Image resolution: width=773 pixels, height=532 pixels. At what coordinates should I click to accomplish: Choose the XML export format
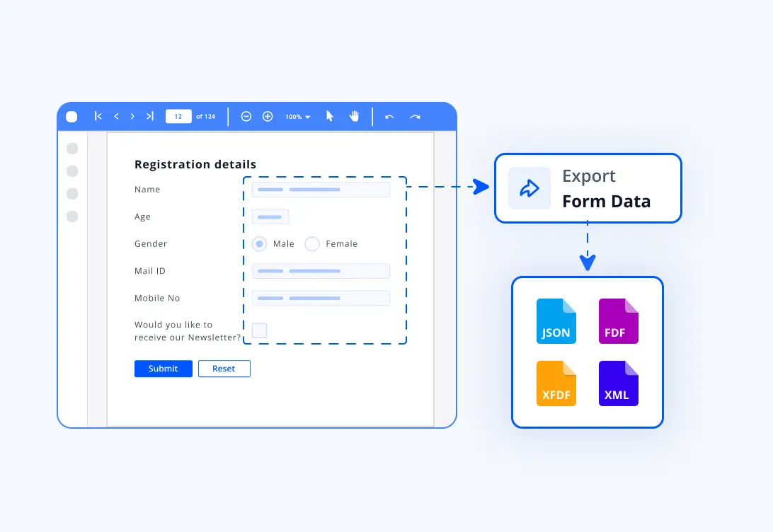pyautogui.click(x=618, y=383)
